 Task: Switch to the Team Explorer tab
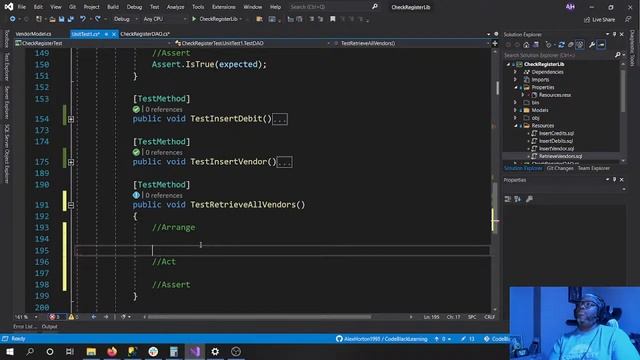tap(593, 168)
